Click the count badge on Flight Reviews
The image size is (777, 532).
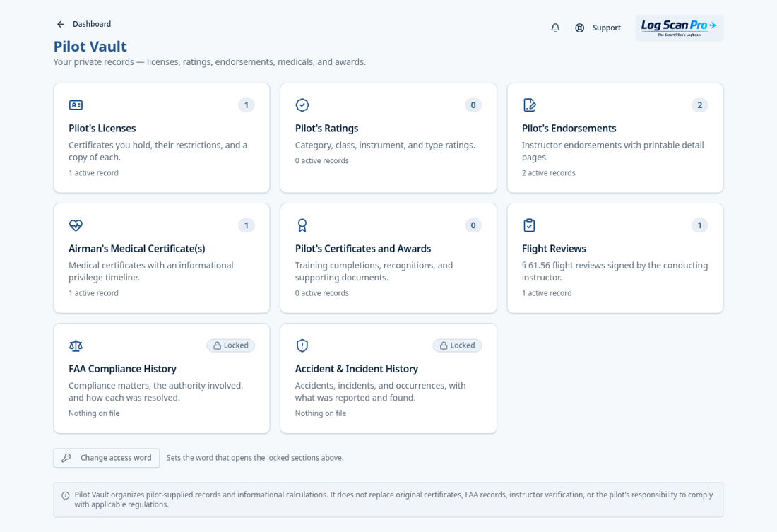pos(700,225)
